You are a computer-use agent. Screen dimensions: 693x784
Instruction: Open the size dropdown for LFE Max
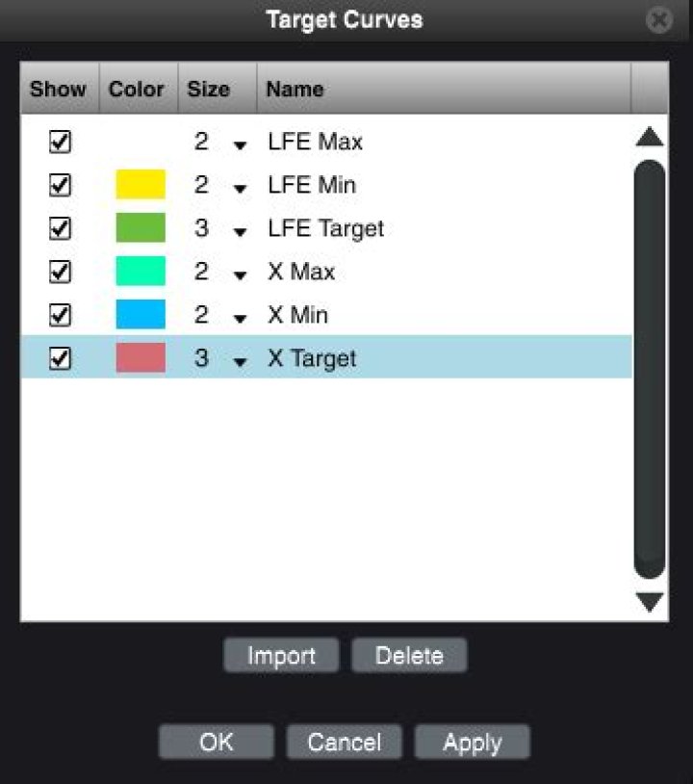click(240, 144)
